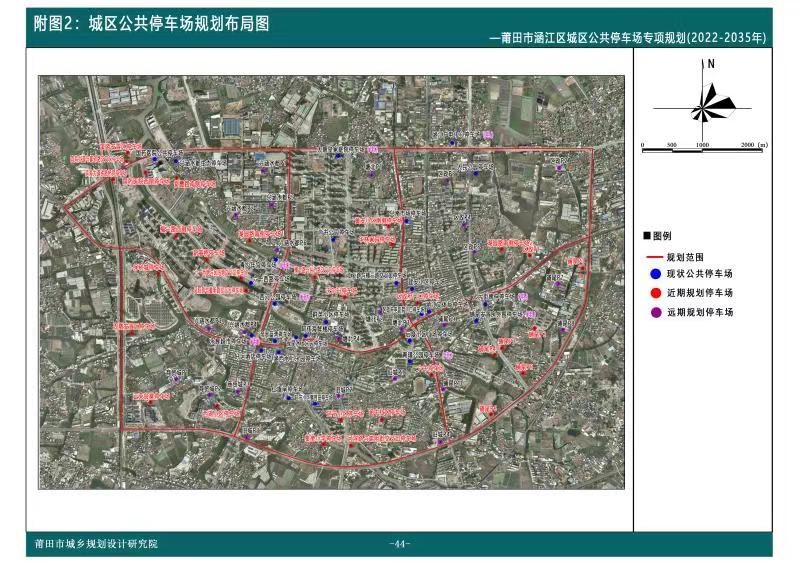800x565 pixels.
Task: Click the 500 mark on the scale
Action: tap(672, 144)
